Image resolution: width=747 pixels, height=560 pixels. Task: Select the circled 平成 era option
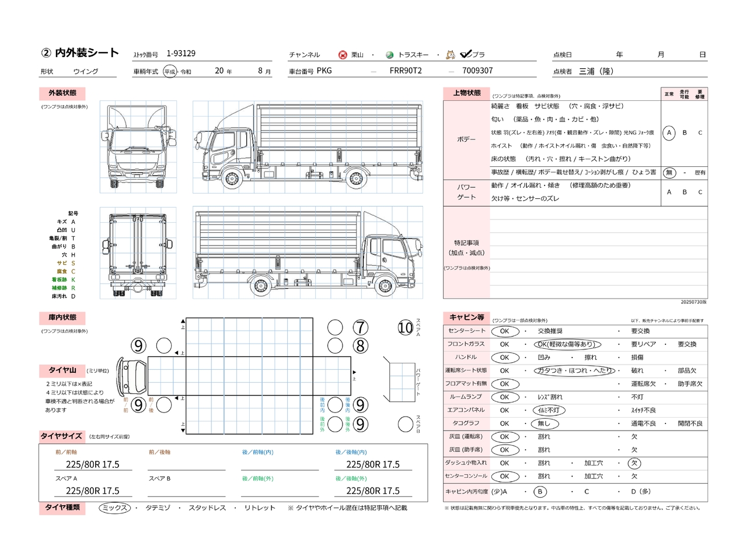170,72
